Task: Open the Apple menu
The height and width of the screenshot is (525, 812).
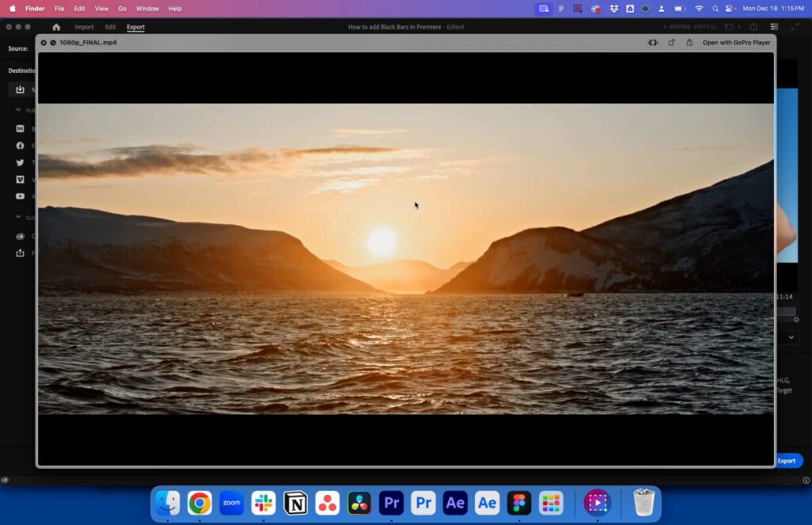Action: 13,8
